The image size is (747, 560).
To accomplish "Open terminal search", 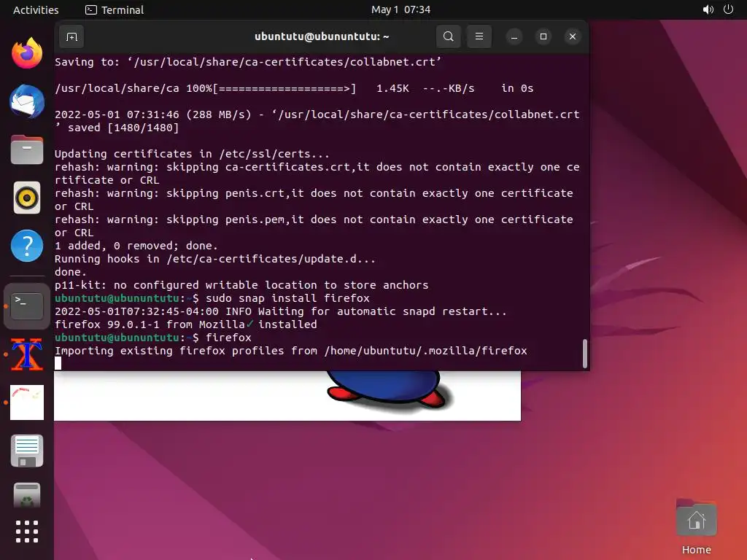I will (x=448, y=36).
